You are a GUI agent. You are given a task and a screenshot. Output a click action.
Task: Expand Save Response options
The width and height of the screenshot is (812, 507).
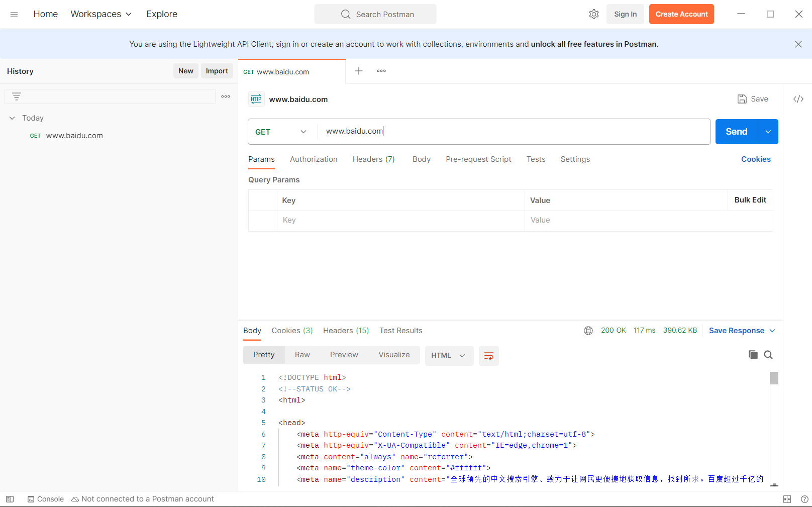[x=772, y=331]
